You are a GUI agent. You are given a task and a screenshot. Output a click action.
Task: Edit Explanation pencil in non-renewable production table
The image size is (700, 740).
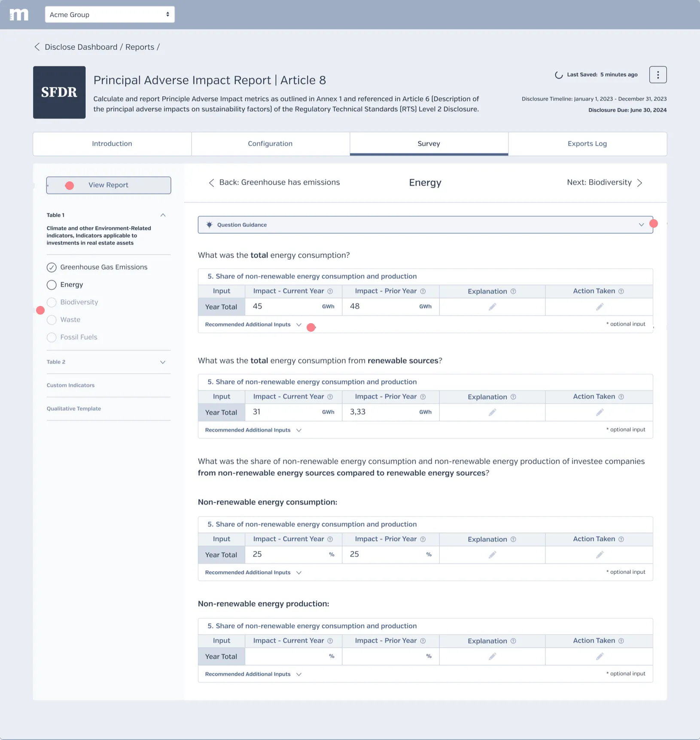pyautogui.click(x=492, y=657)
